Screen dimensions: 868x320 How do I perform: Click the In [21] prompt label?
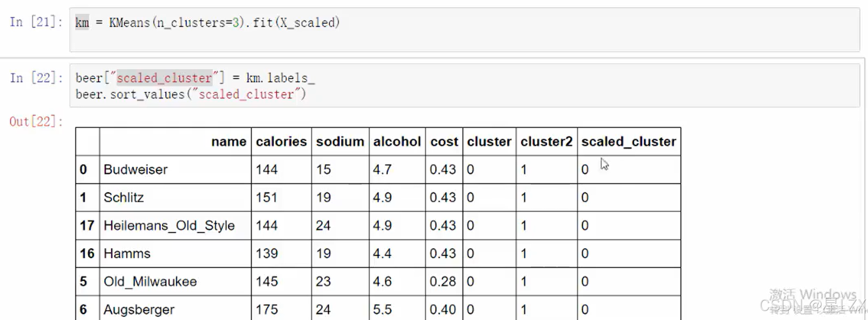click(x=36, y=22)
